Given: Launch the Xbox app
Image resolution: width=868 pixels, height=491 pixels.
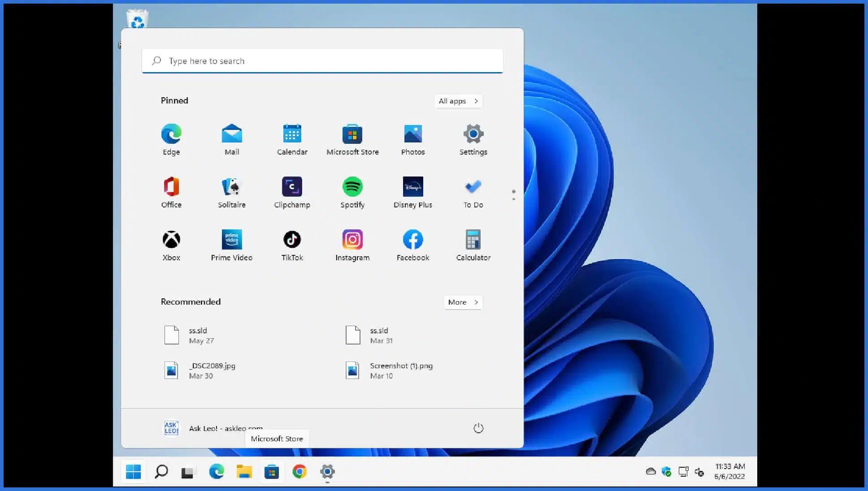Looking at the screenshot, I should [x=171, y=245].
